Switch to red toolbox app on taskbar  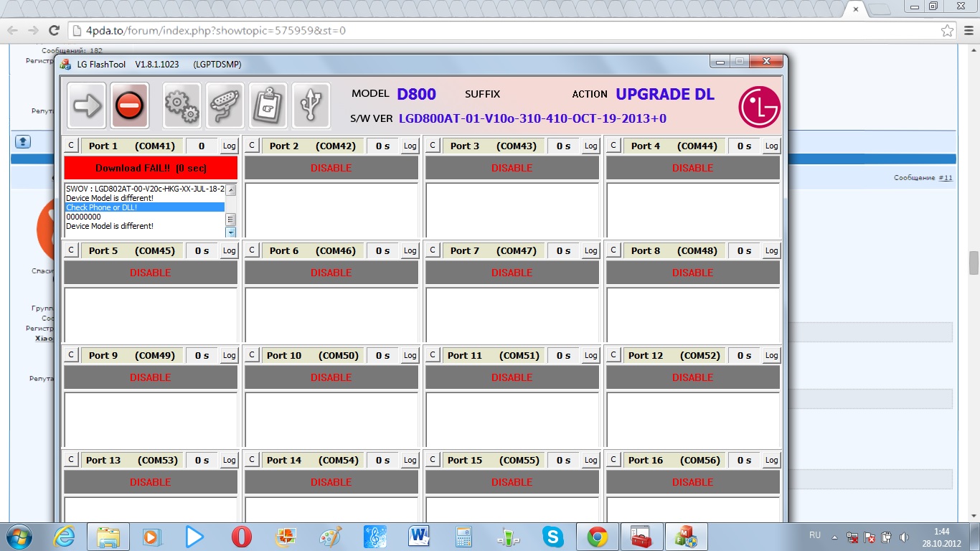point(641,537)
